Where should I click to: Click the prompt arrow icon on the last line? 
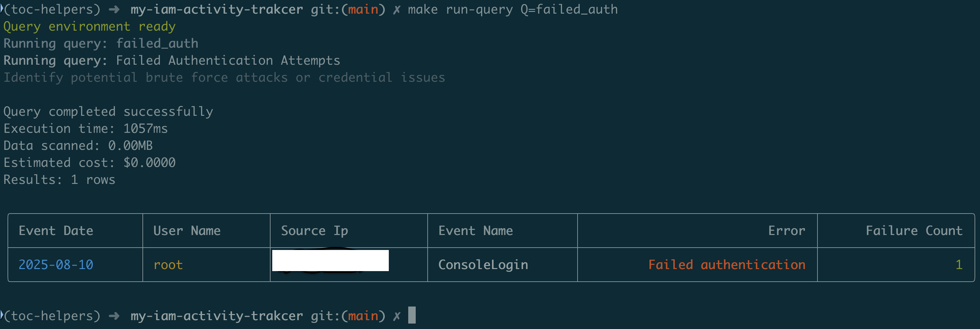(x=114, y=316)
